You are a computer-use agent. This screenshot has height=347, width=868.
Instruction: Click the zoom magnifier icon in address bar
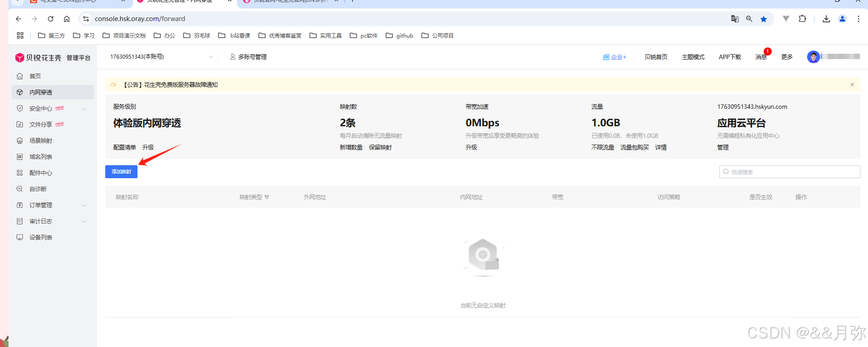[x=749, y=19]
